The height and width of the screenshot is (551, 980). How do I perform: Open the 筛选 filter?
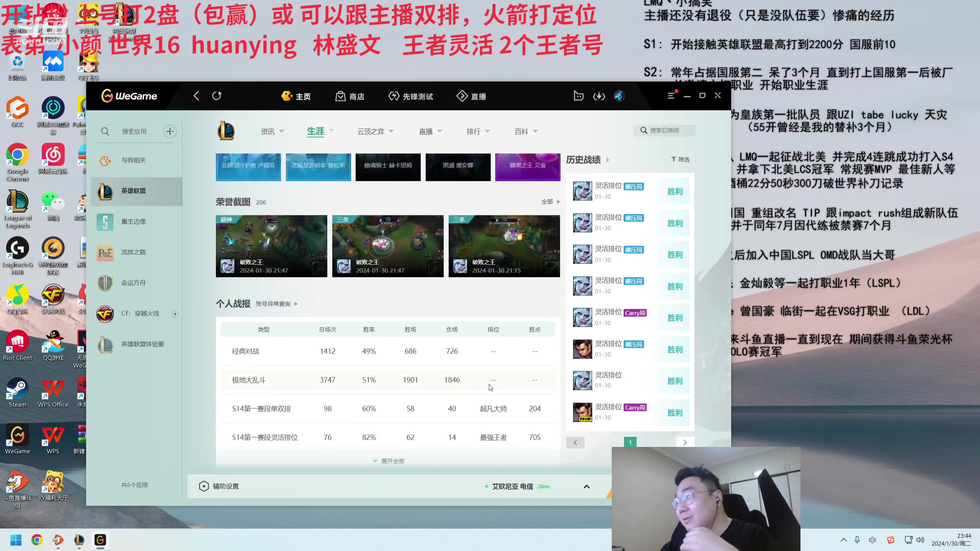click(680, 159)
